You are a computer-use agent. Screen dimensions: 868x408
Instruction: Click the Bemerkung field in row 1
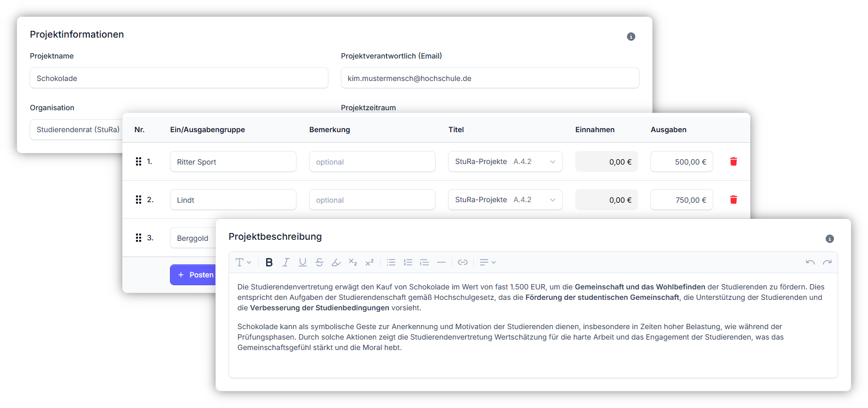[372, 161]
